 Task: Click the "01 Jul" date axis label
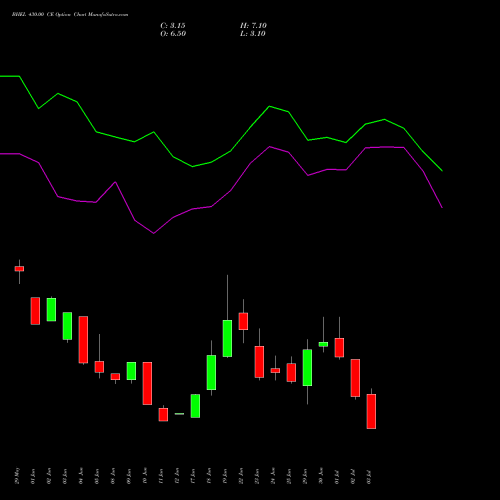click(x=337, y=477)
